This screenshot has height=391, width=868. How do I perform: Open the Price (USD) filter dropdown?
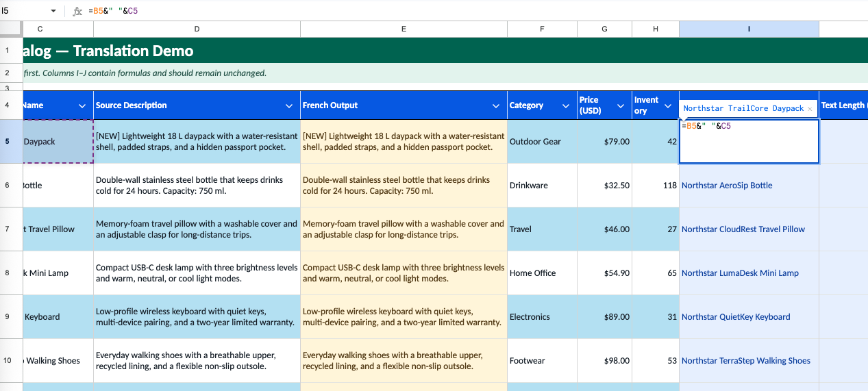[621, 105]
